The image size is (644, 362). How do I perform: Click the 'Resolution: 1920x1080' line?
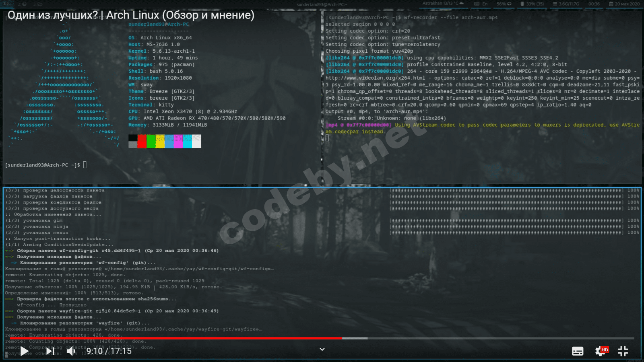(160, 78)
